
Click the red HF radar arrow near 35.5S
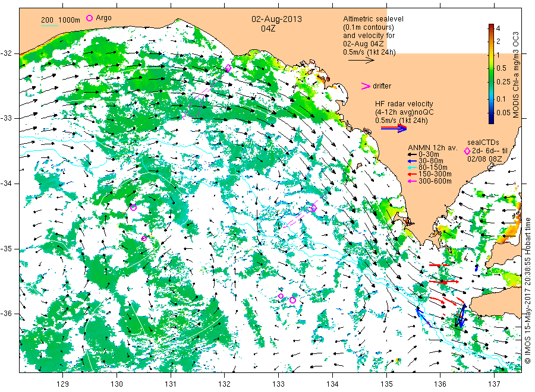pyautogui.click(x=444, y=282)
